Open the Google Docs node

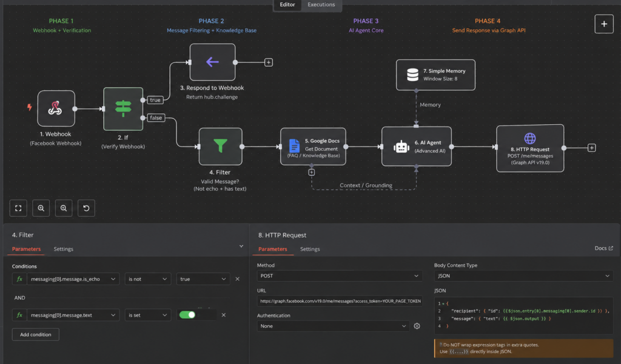pos(313,147)
